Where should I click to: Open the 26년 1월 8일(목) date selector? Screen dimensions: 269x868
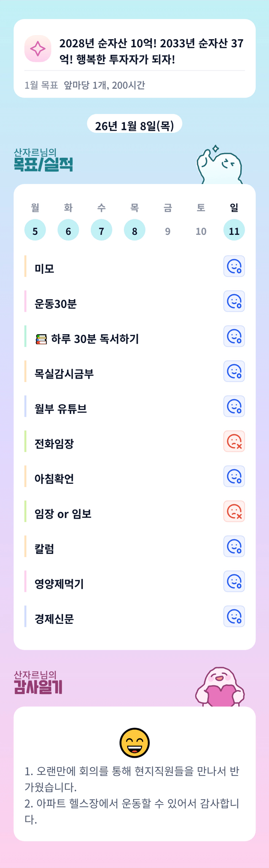pos(135,125)
